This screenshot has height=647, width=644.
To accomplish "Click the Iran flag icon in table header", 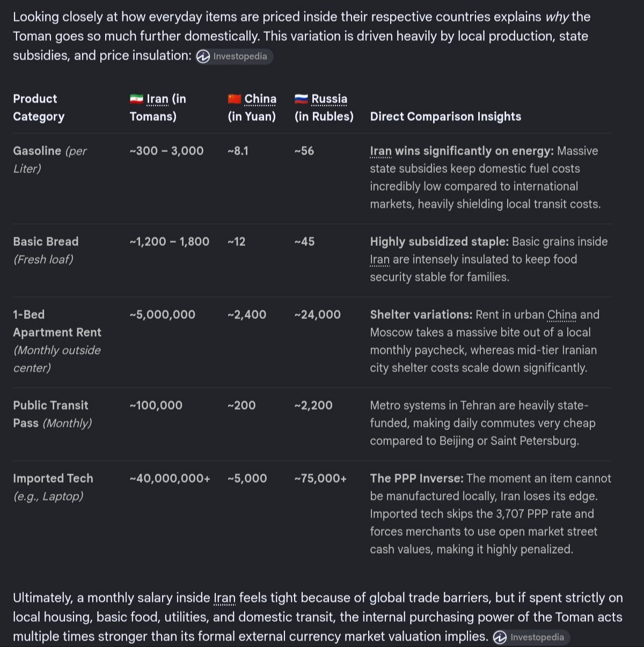I will click(x=136, y=99).
